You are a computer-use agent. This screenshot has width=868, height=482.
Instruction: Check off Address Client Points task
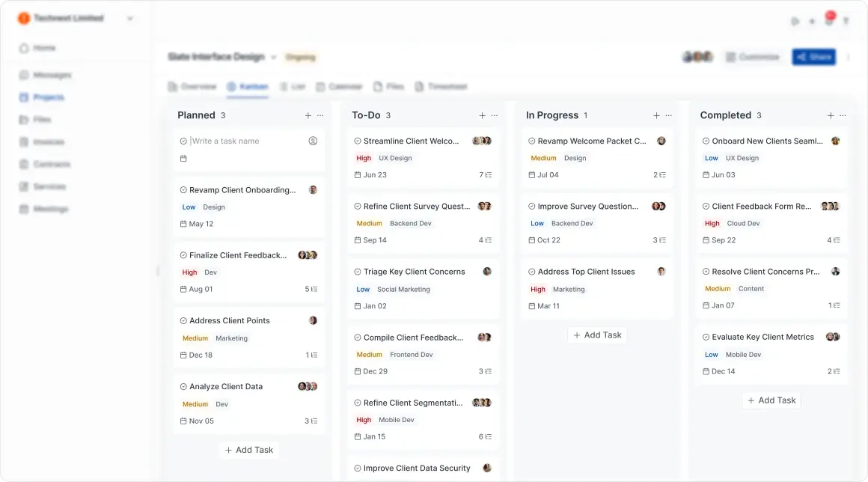pos(183,321)
